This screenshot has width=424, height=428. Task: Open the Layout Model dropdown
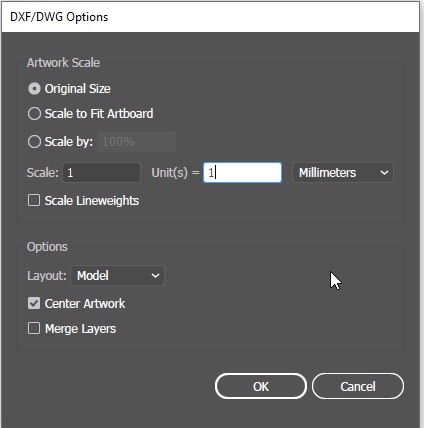[117, 276]
